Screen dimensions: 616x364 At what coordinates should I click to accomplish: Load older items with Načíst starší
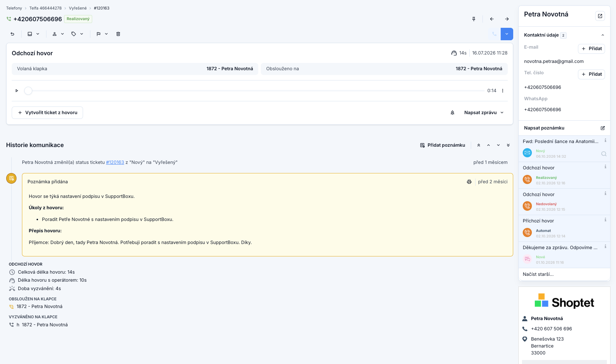pos(538,274)
